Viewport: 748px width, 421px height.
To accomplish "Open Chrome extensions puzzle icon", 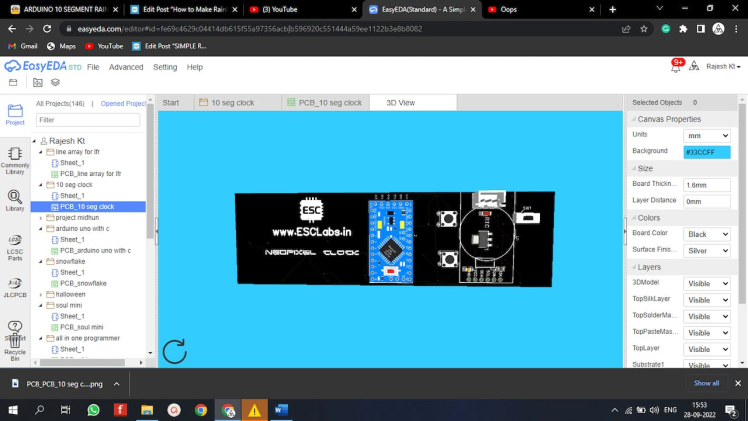I will (683, 29).
